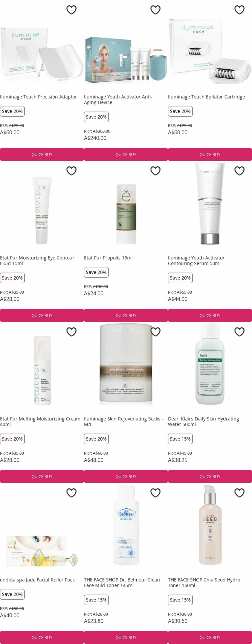This screenshot has width=252, height=644.
Task: Wishlist Etat Pur Moisturizing Eye Contour Fluid
Action: [71, 171]
